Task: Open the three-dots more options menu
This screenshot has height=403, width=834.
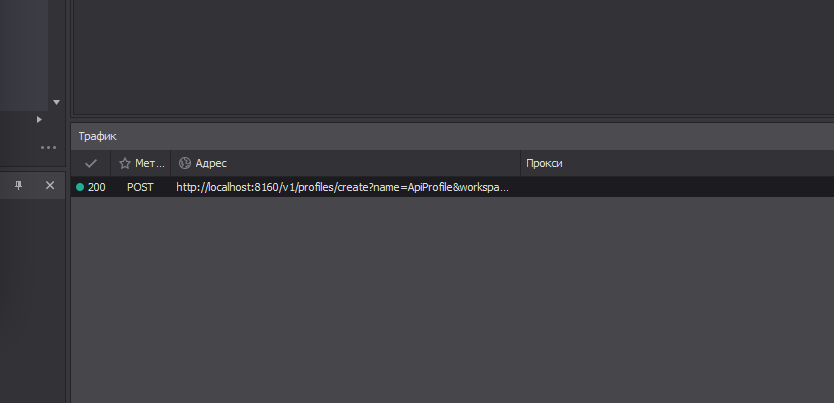Action: coord(48,147)
